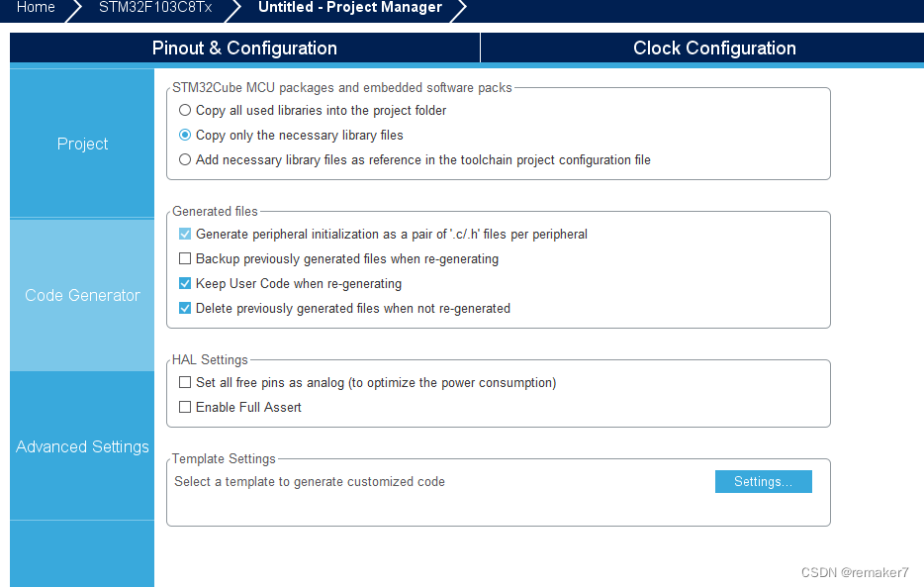Open the STM32F103C8Tx breadcrumb
Image resolution: width=924 pixels, height=587 pixels.
[155, 8]
